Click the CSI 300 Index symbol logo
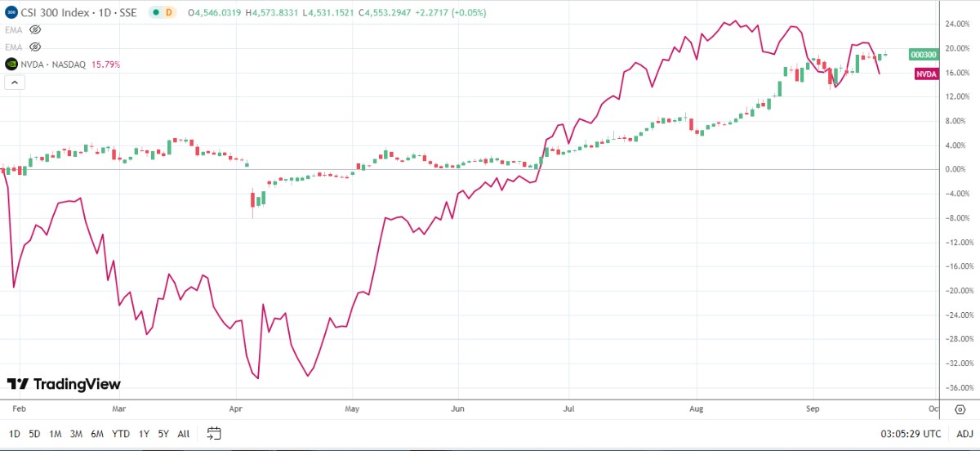Screen dimensions: 980x451 11,13
